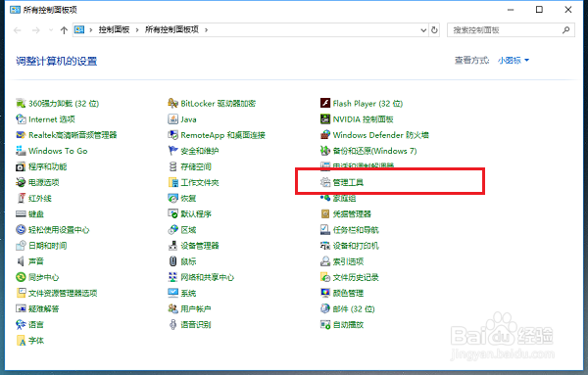The image size is (588, 375).
Task: Open recent locations dropdown arrow
Action: (x=51, y=30)
